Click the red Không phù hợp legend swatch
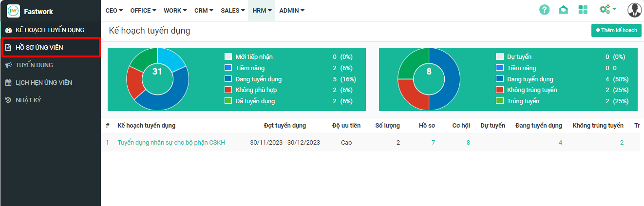Image resolution: width=644 pixels, height=206 pixels. [x=228, y=90]
